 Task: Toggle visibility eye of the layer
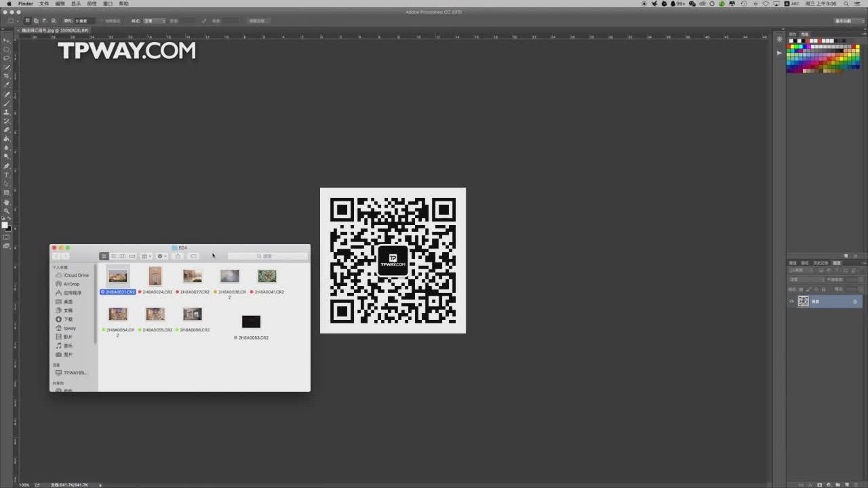pos(791,302)
